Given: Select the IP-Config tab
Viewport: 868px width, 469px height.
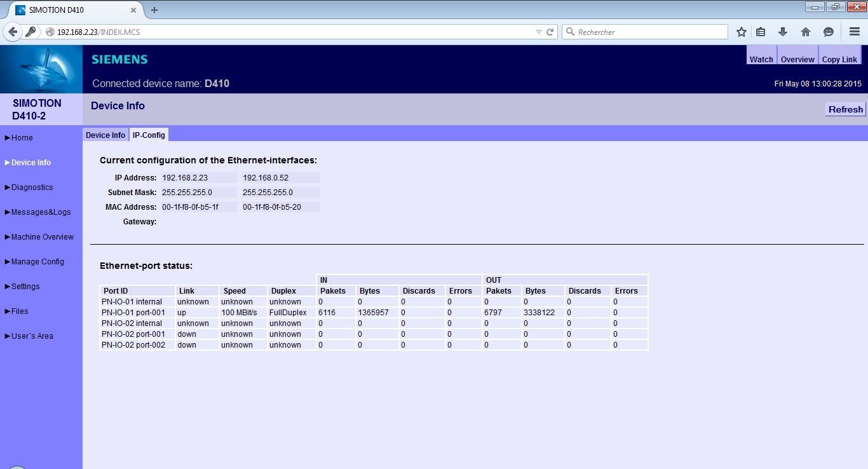Looking at the screenshot, I should [x=149, y=135].
